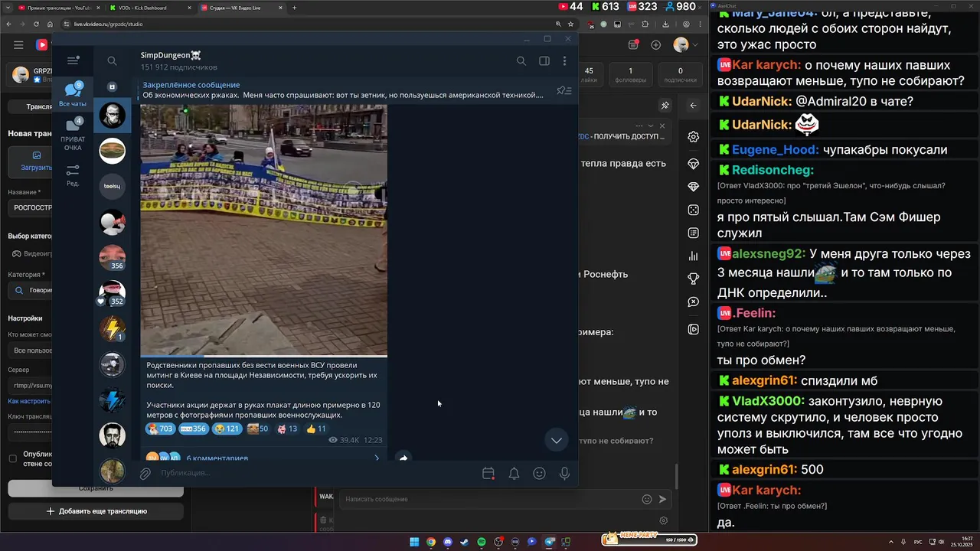Open Discord from the taskbar
Image resolution: width=980 pixels, height=551 pixels.
point(448,542)
